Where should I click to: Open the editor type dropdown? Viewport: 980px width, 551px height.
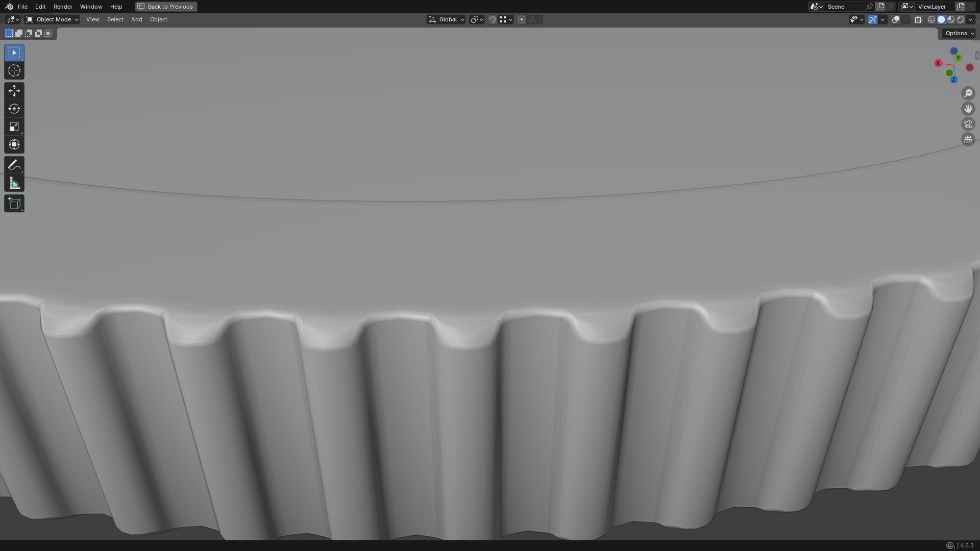coord(13,19)
